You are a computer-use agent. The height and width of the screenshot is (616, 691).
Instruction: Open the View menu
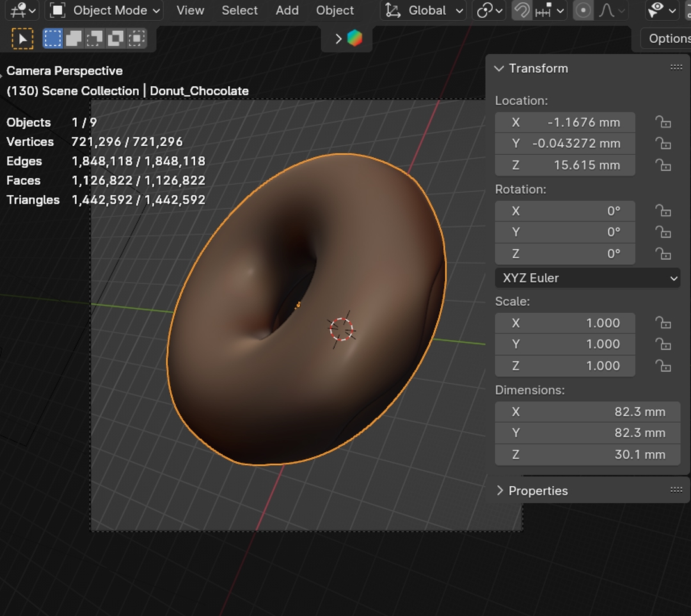click(190, 10)
